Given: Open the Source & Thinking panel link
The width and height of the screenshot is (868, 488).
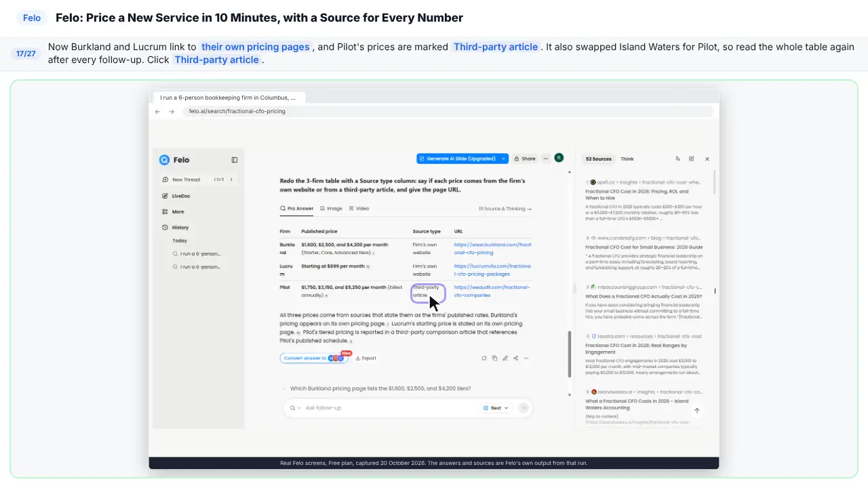Looking at the screenshot, I should (505, 209).
